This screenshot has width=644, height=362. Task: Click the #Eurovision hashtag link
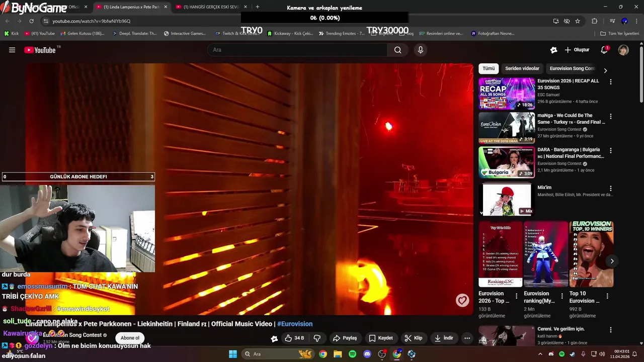[x=295, y=324]
